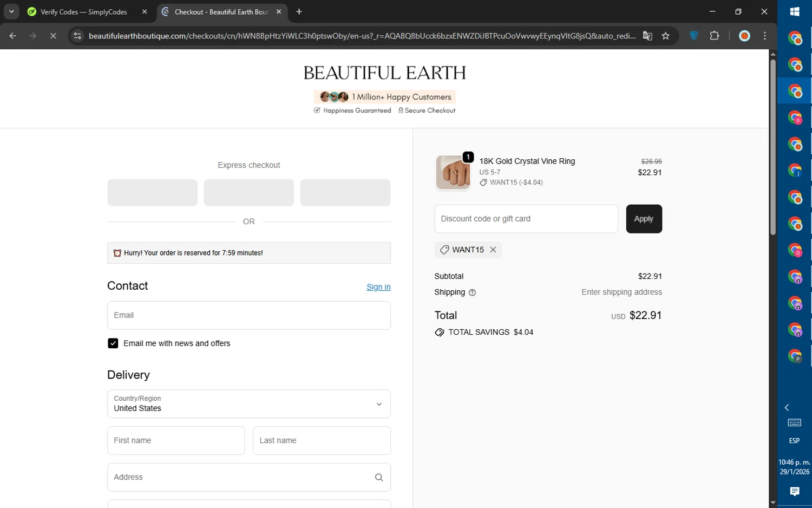812x508 pixels.
Task: Stop page loading with the X button
Action: tap(53, 36)
